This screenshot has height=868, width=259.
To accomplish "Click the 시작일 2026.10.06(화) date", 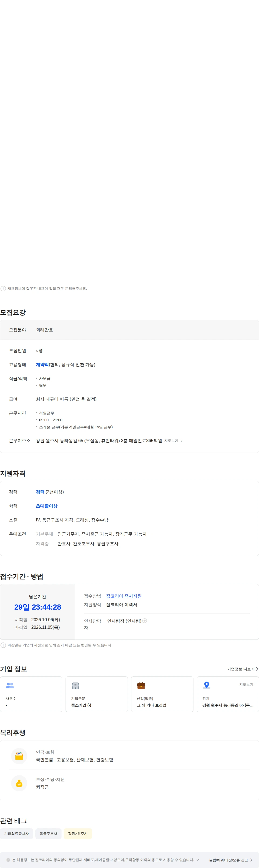I will (46, 620).
